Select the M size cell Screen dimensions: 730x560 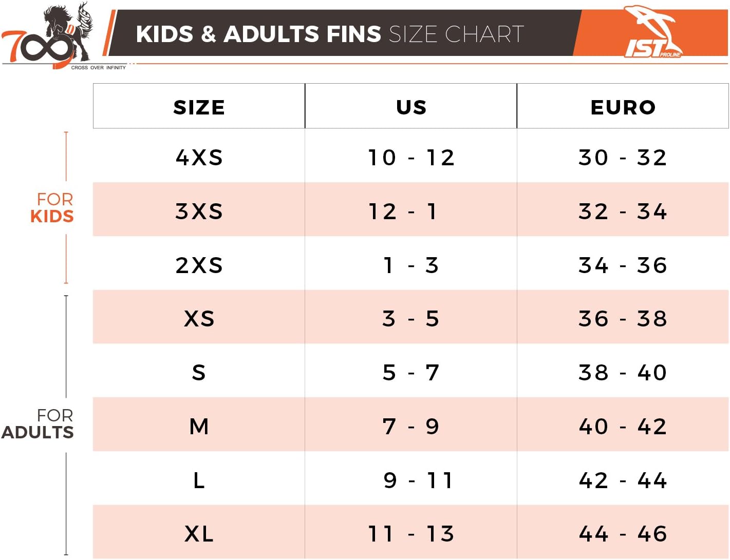point(199,426)
